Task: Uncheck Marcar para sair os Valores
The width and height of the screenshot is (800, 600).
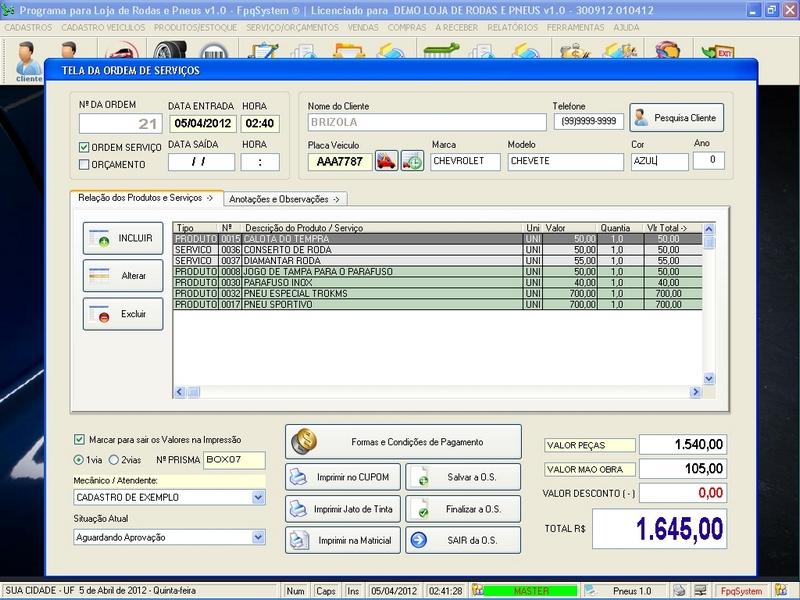Action: (x=80, y=440)
